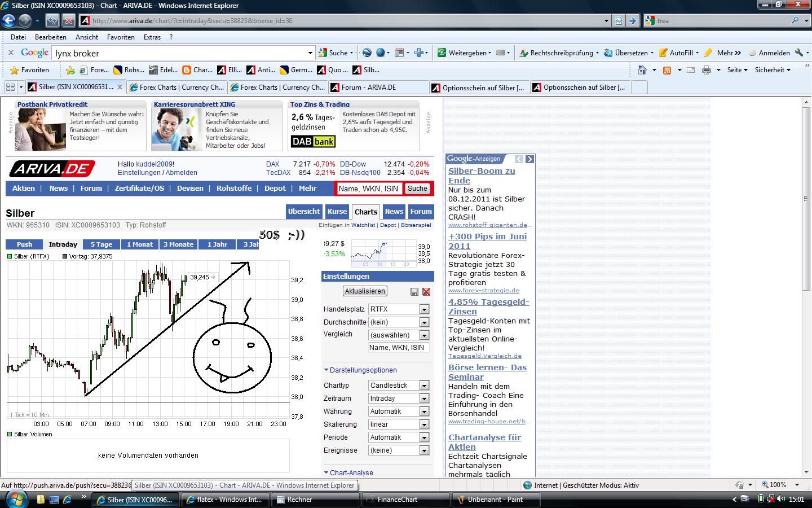
Task: Click the Google toolbar globe icon
Action: click(381, 52)
